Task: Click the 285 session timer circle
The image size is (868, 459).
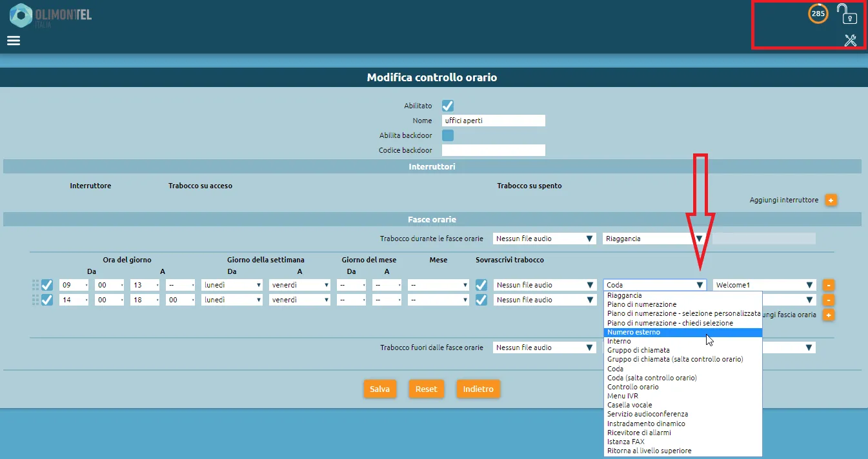Action: tap(818, 14)
